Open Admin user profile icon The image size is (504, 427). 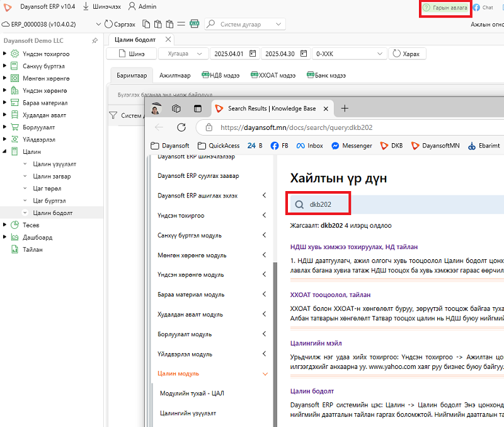tap(132, 6)
